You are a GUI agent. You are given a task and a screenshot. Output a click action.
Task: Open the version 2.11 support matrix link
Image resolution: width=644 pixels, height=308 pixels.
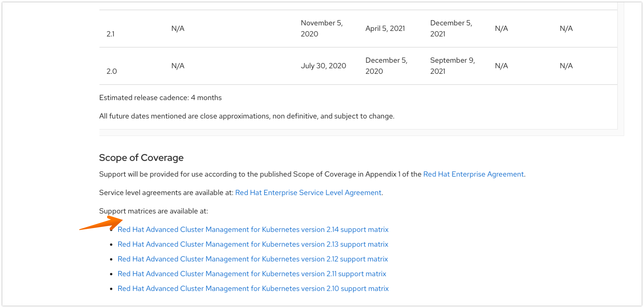click(x=252, y=274)
